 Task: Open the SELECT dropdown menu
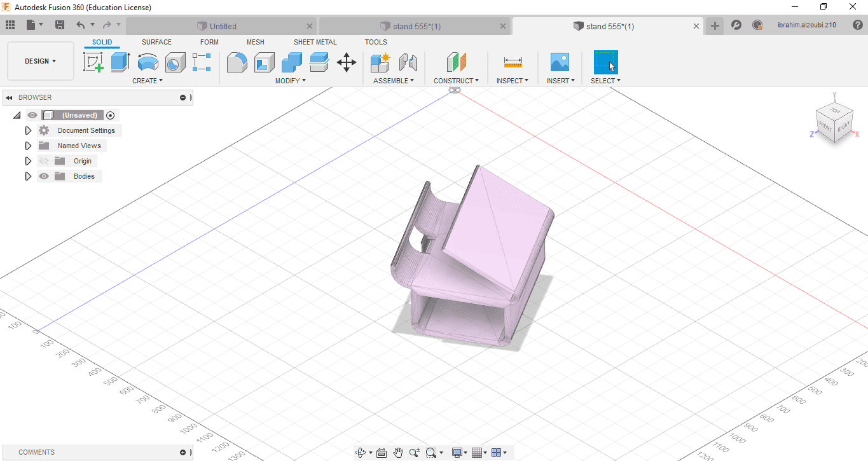pyautogui.click(x=605, y=81)
